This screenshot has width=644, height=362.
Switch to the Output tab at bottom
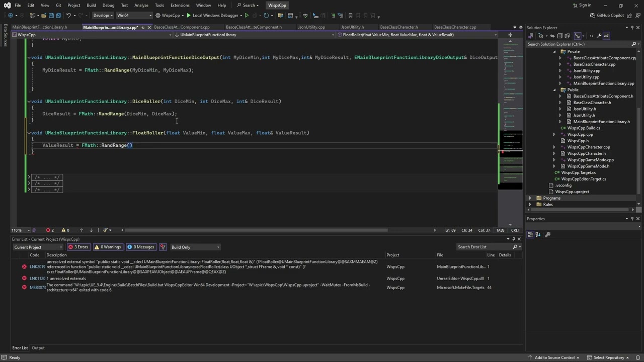point(38,348)
